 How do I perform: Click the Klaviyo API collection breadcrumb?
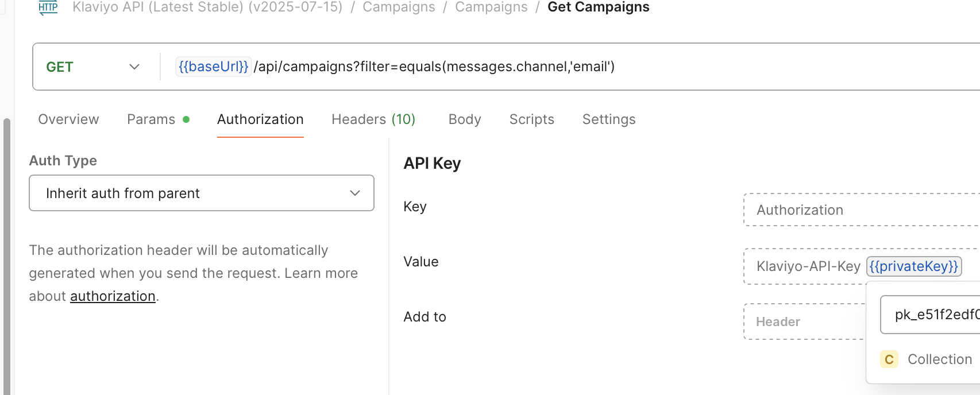click(207, 7)
